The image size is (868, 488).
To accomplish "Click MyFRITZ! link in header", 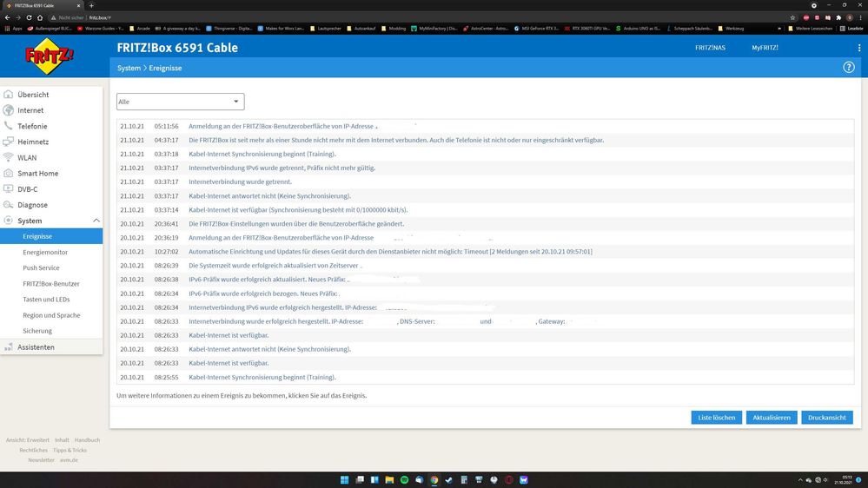I will (x=765, y=48).
